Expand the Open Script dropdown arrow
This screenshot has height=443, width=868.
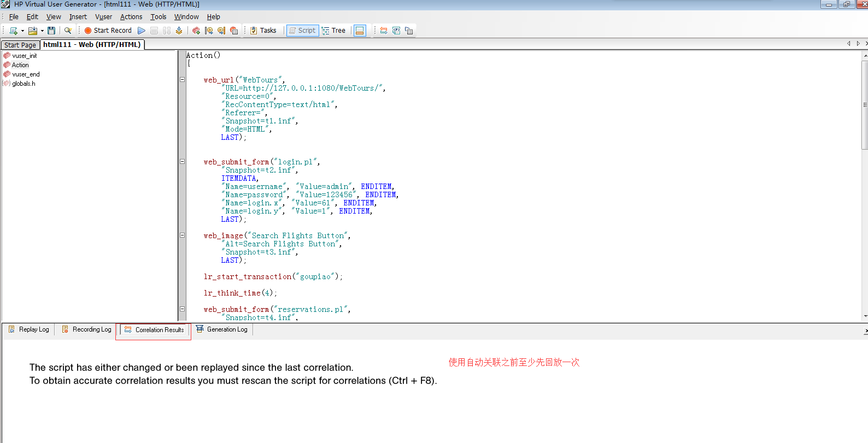[42, 31]
